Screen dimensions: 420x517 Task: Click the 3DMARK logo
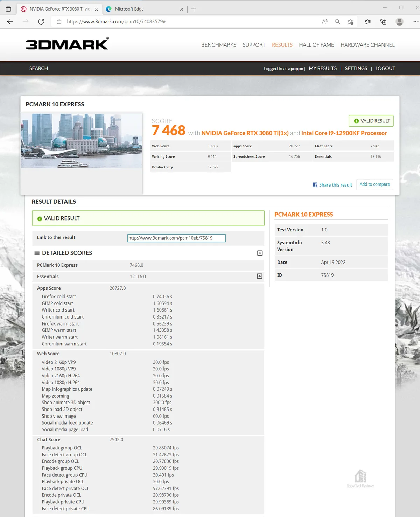(x=67, y=43)
